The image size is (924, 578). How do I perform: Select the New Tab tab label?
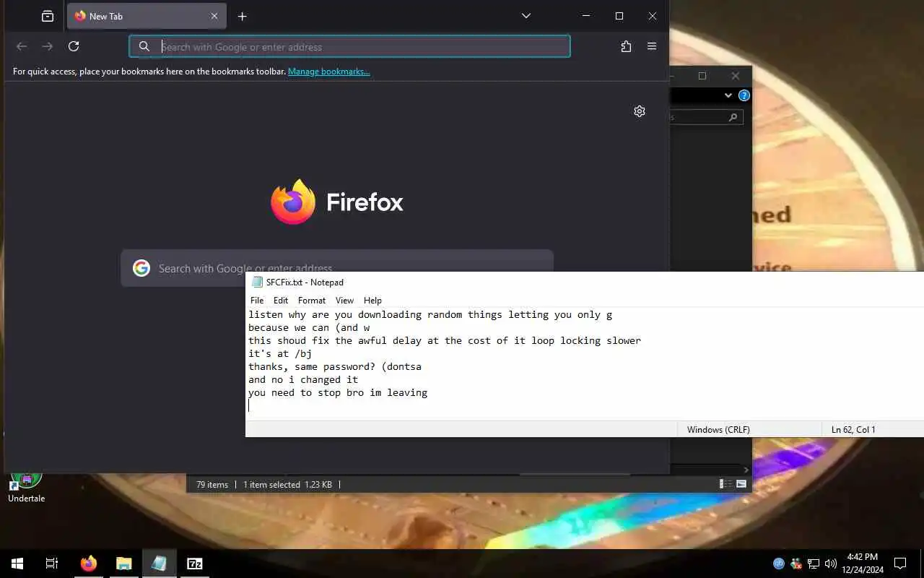point(106,16)
